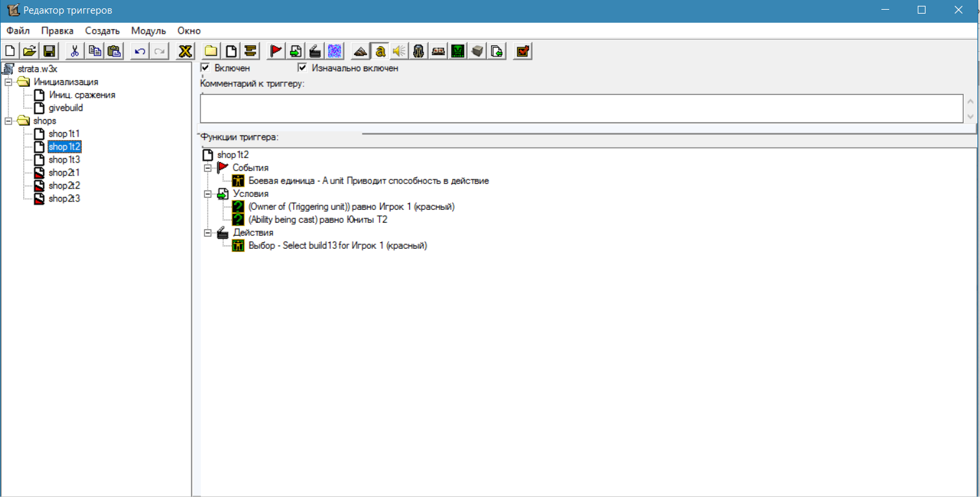
Task: Open the Object Editor helmet icon
Action: (x=419, y=51)
